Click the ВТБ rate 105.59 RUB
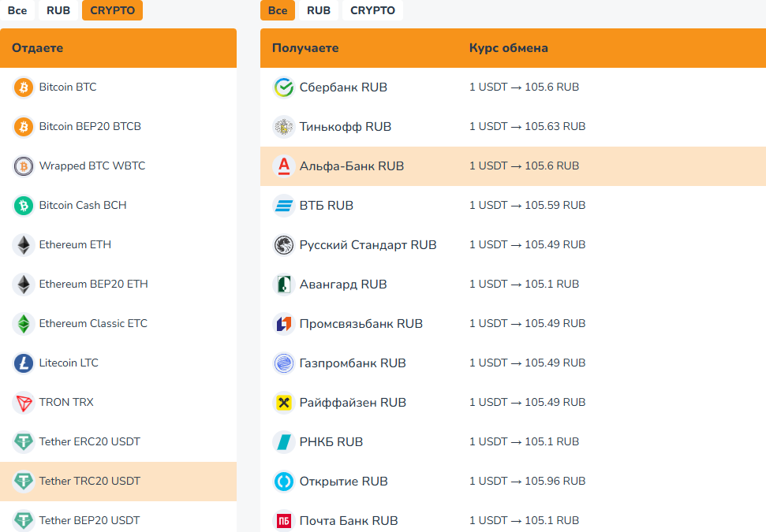 tap(527, 206)
